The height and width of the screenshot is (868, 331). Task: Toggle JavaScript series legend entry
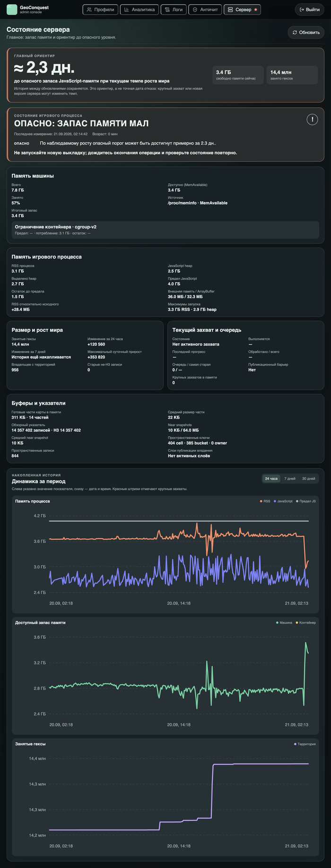pos(283,501)
